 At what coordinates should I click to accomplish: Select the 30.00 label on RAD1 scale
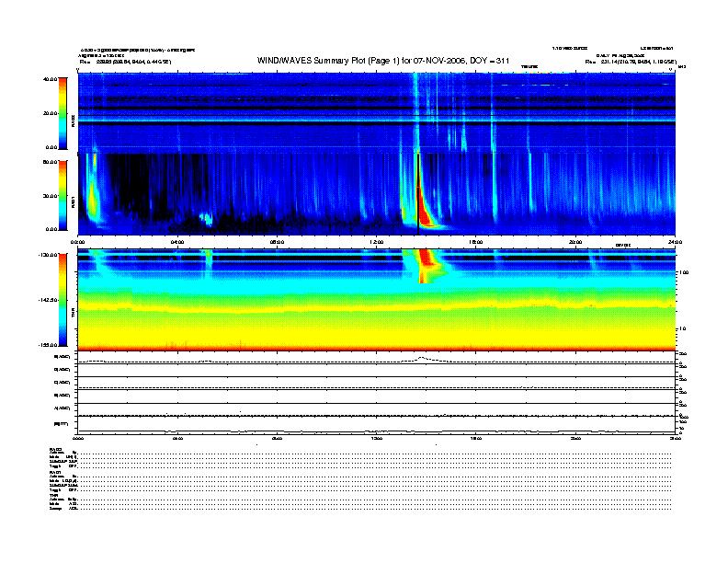[x=50, y=196]
